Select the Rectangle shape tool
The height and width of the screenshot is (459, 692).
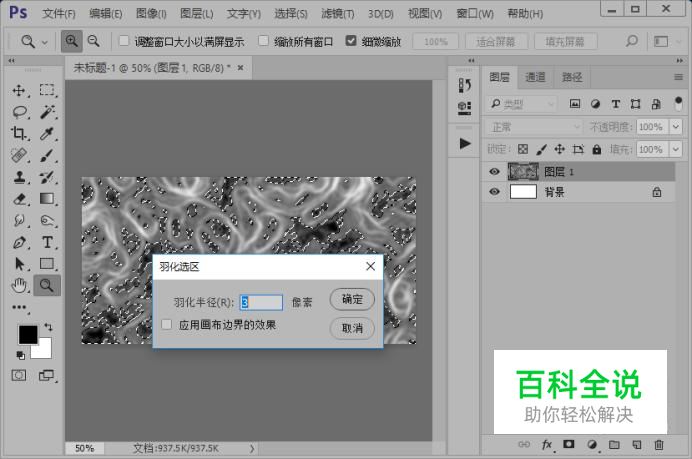[x=47, y=263]
